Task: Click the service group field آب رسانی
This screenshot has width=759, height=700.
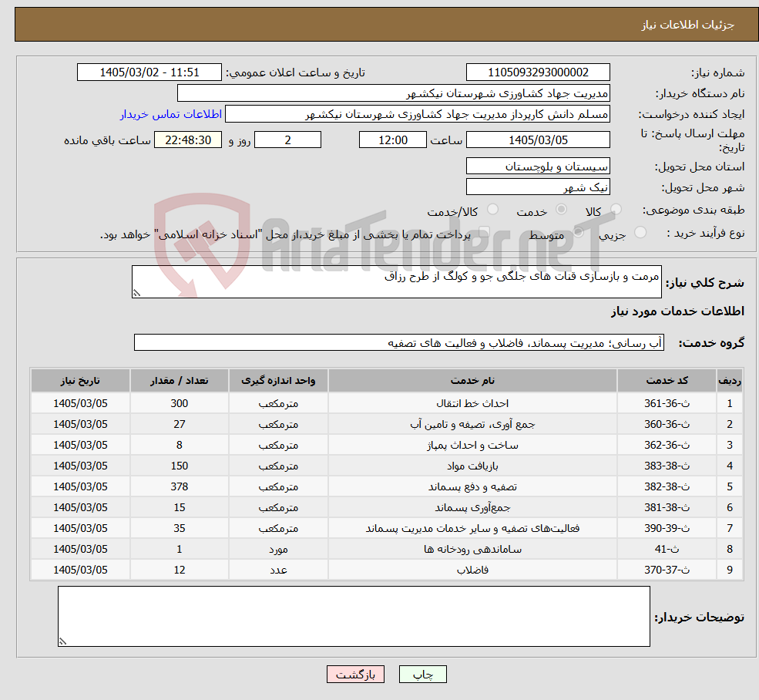Action: coord(399,342)
